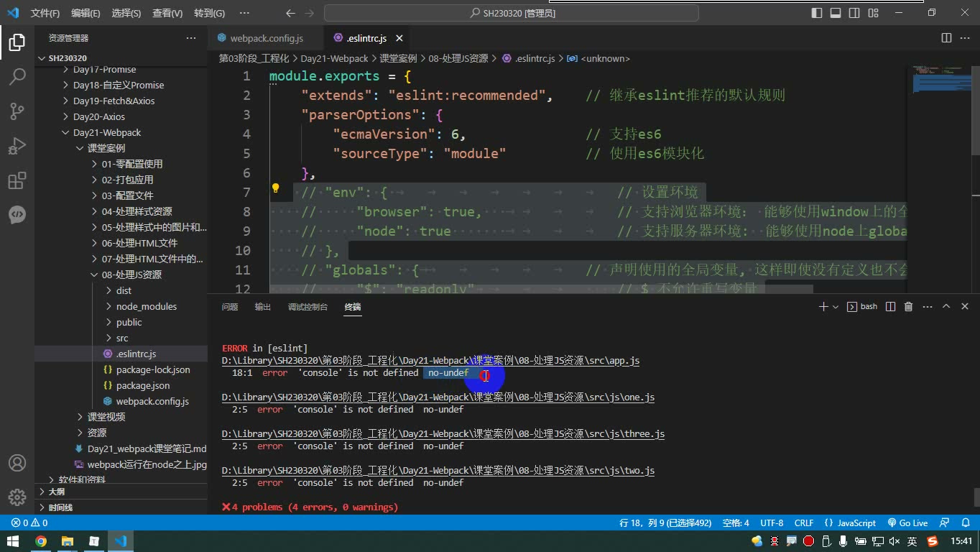The width and height of the screenshot is (980, 552).
Task: Split the terminal panel
Action: (x=890, y=306)
